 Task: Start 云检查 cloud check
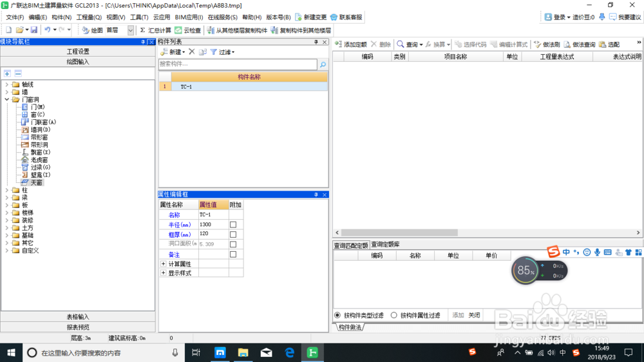(187, 30)
